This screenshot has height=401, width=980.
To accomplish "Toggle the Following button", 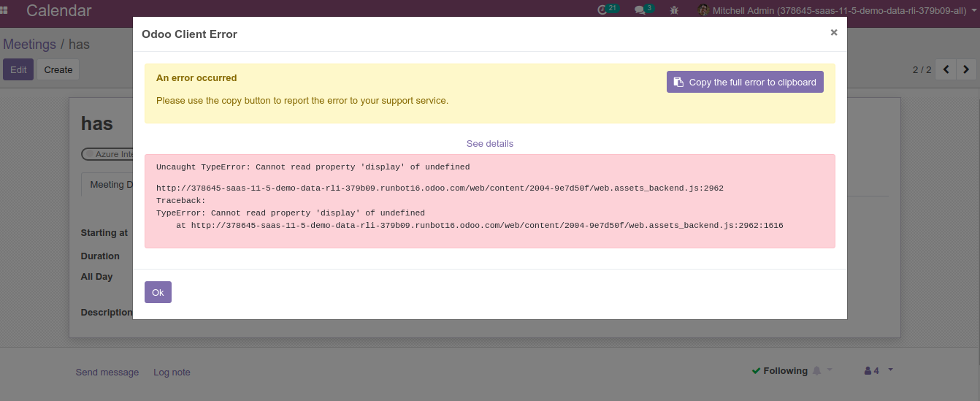I will (779, 371).
